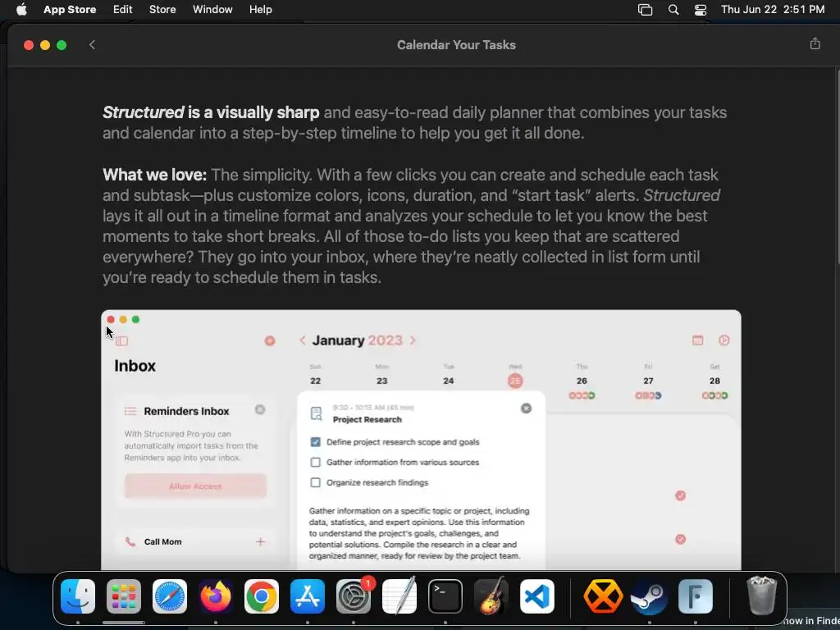Add the Call Mom task with plus

260,541
